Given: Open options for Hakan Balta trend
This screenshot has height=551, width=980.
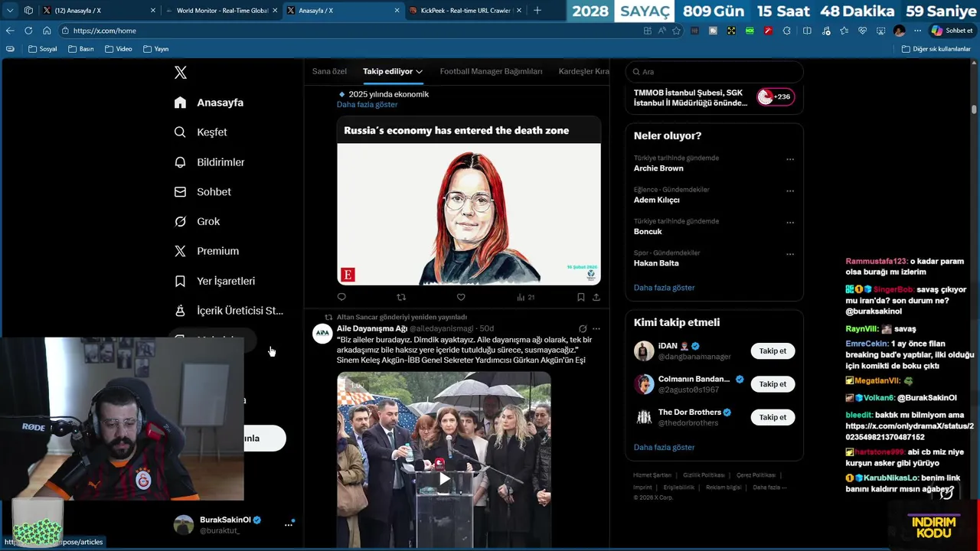Looking at the screenshot, I should [790, 254].
